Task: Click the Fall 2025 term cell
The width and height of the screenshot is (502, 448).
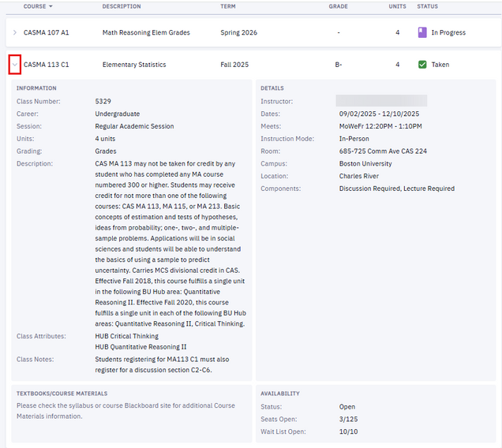Action: (234, 65)
